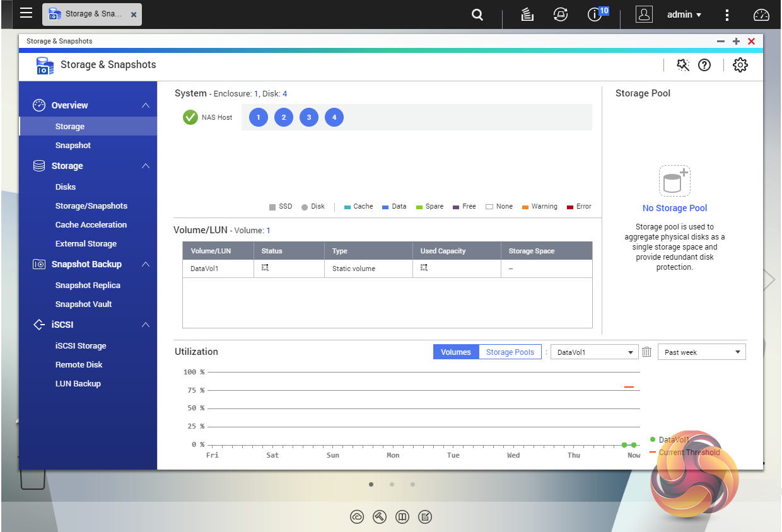Screen dimensions: 782x532
Task: Collapse the Snapshot Backup sidebar section
Action: click(x=146, y=264)
